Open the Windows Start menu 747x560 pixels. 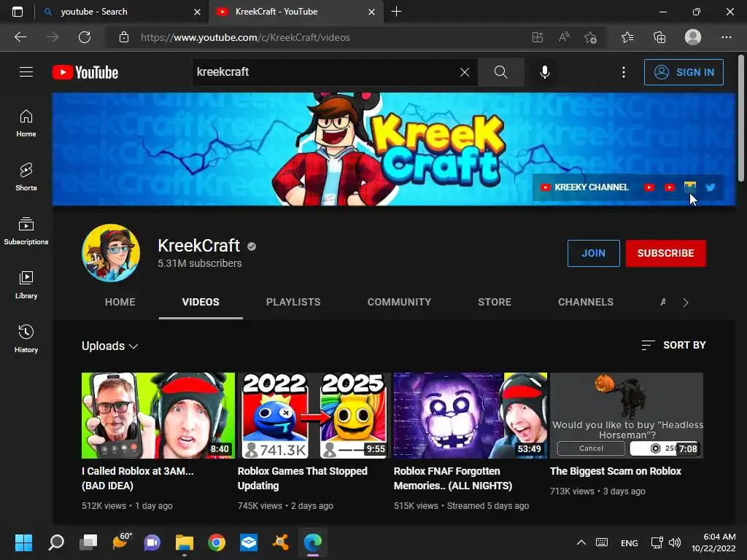(x=23, y=542)
